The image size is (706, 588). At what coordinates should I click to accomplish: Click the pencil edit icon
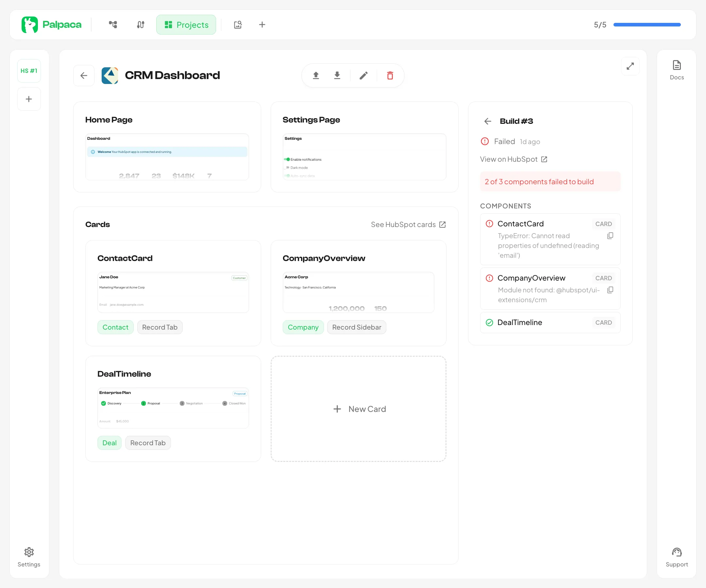[363, 75]
